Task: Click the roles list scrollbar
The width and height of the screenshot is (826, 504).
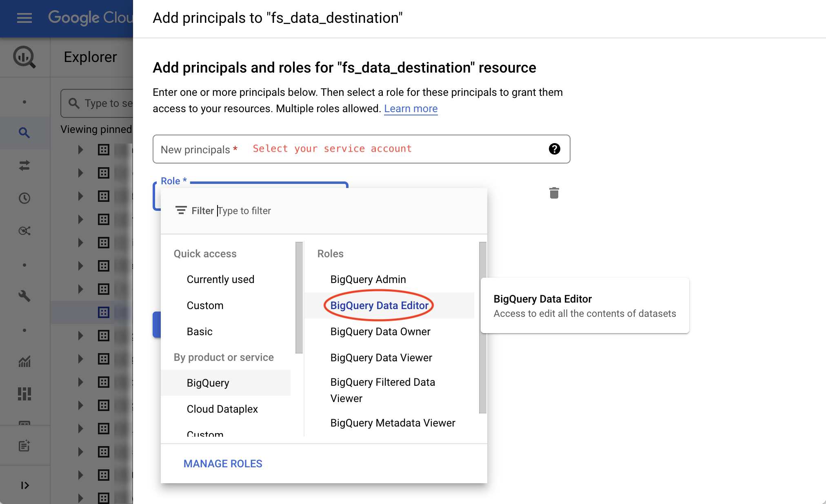Action: [483, 327]
